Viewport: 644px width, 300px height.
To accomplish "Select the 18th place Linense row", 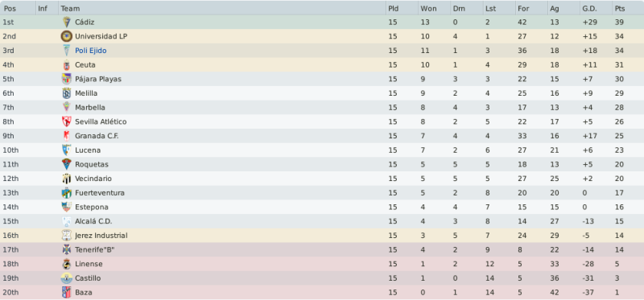I will 322,264.
